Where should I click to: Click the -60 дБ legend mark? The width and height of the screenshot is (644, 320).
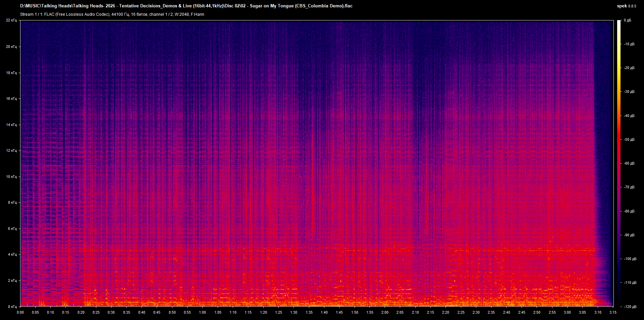pos(629,163)
